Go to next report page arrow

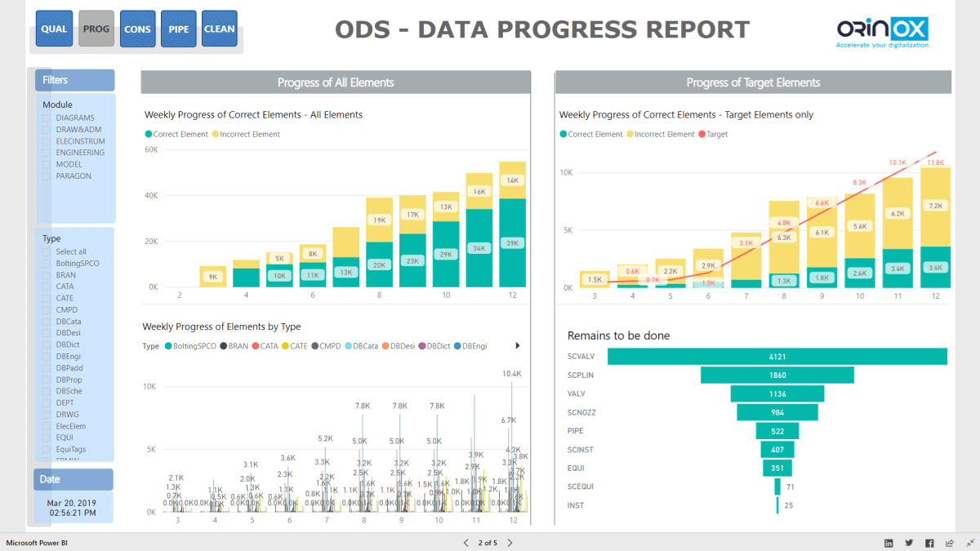(510, 543)
